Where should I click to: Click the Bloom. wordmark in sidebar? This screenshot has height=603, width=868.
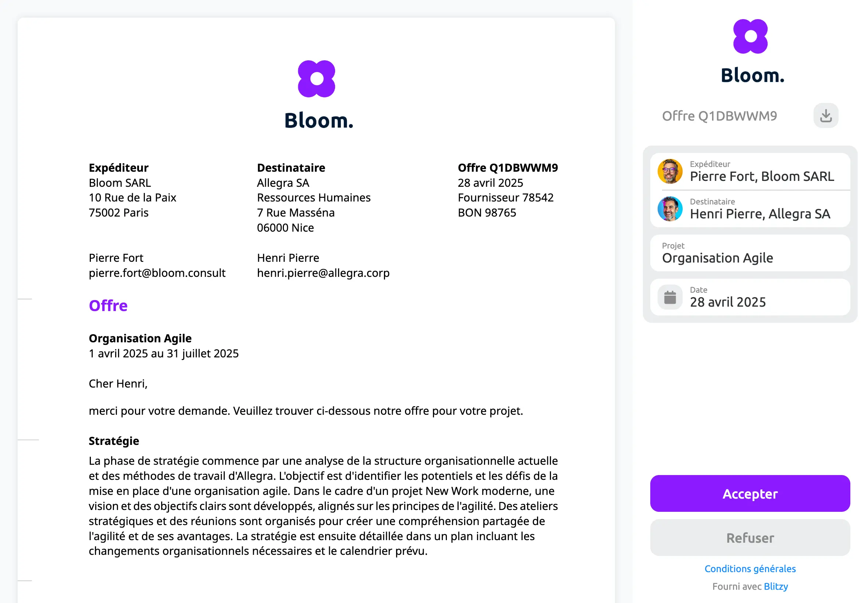point(752,75)
